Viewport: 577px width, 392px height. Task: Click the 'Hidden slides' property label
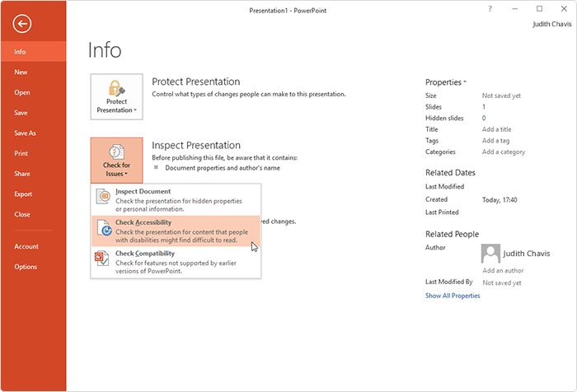click(444, 118)
